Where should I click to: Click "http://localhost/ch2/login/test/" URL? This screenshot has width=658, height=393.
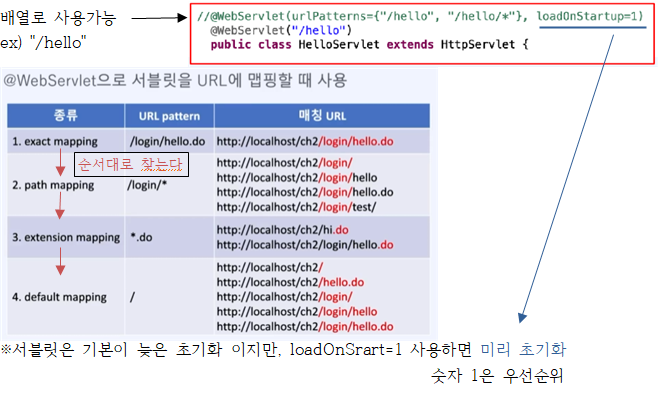click(x=296, y=207)
